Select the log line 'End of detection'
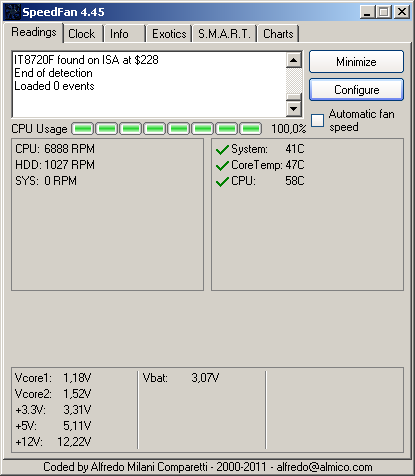This screenshot has height=476, width=415. [x=53, y=73]
